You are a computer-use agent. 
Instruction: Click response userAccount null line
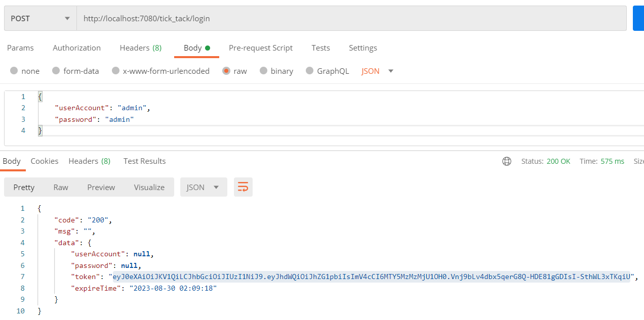tap(112, 254)
